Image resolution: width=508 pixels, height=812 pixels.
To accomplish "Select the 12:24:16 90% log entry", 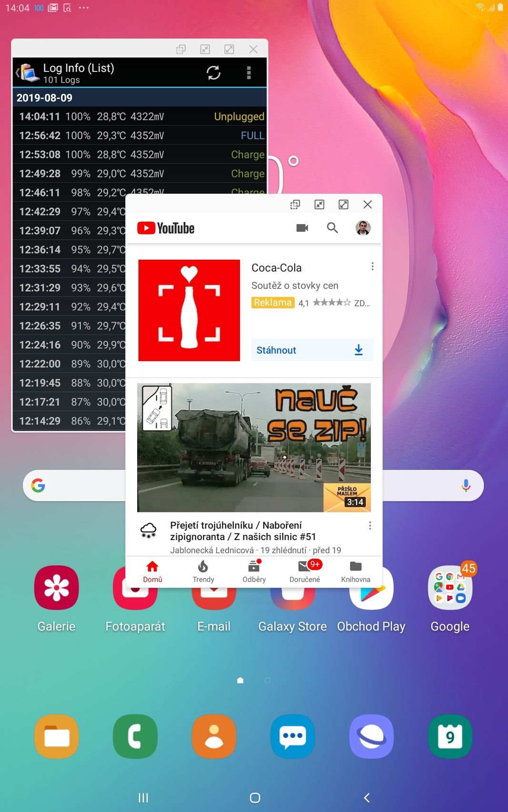I will pos(70,344).
